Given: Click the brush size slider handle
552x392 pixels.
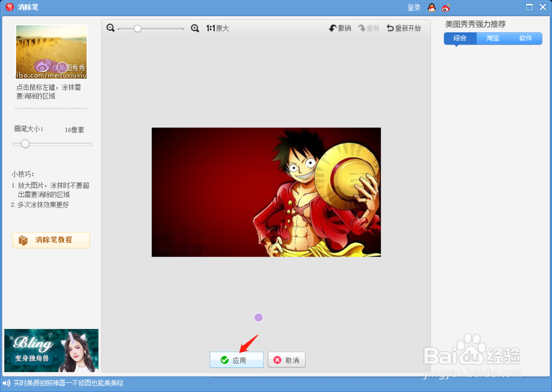Looking at the screenshot, I should [25, 144].
